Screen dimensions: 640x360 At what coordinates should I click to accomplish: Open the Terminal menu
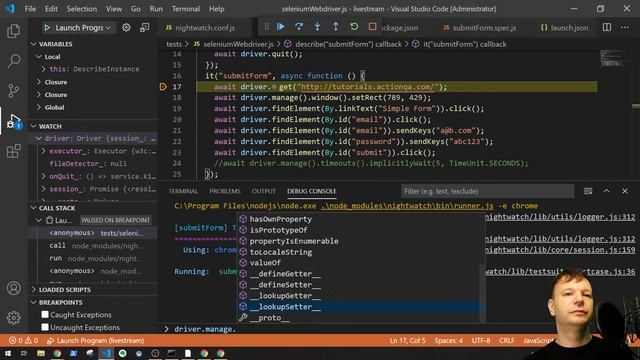[x=186, y=9]
